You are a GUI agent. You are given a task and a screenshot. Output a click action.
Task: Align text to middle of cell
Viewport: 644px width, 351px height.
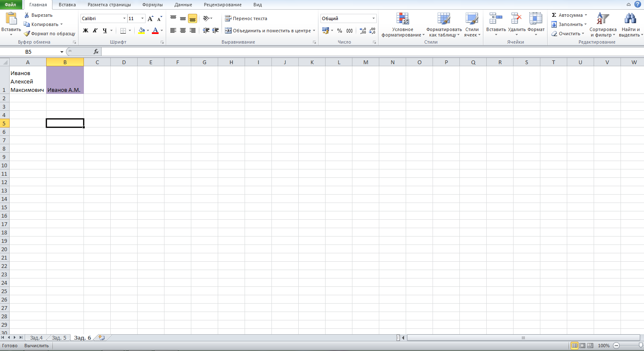[183, 18]
